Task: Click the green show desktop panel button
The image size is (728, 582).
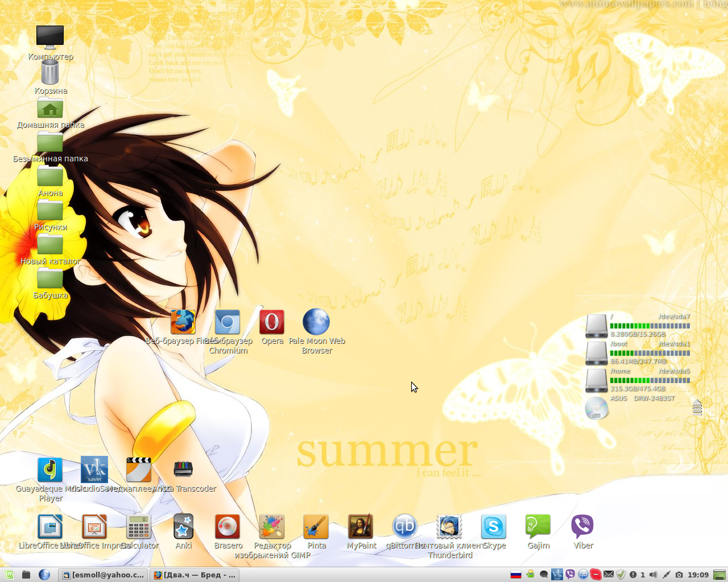Action: point(719,575)
